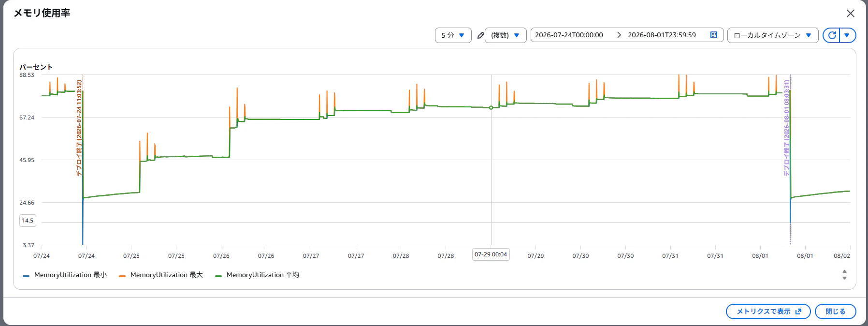Open the ローカルタイムゾーン timezone dropdown
Image resolution: width=868 pixels, height=326 pixels.
[772, 35]
